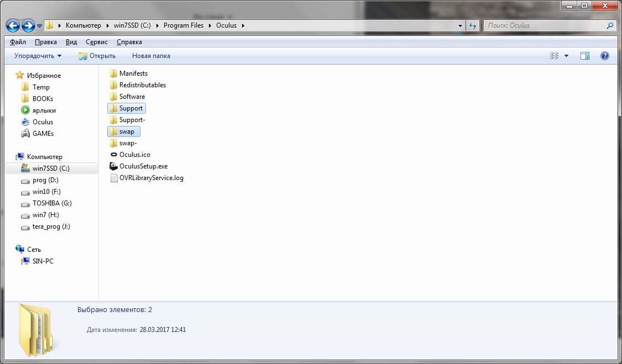Expand breadcrumb arrow after Oculus
The image size is (622, 364).
point(243,25)
